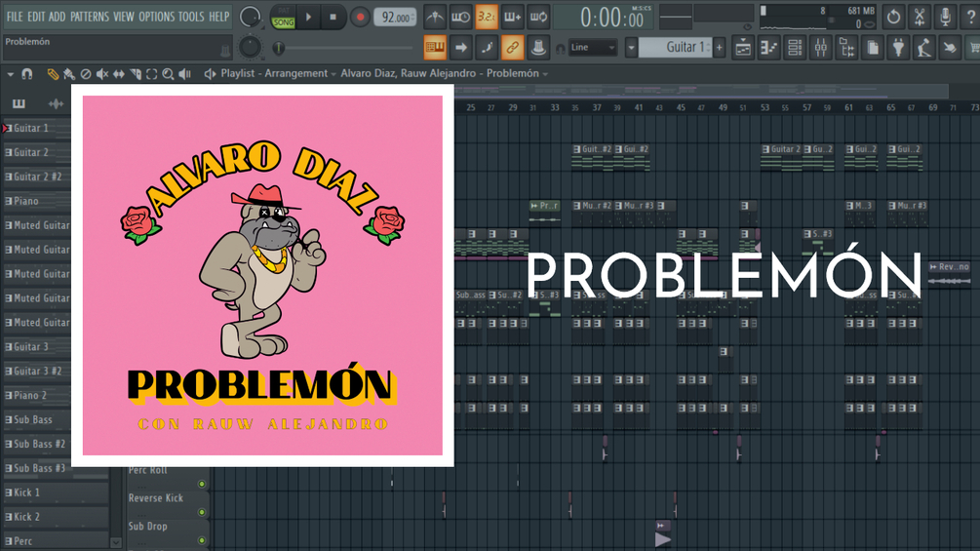
Task: Open pattern selector arrow left of Guitar 1
Action: click(631, 48)
